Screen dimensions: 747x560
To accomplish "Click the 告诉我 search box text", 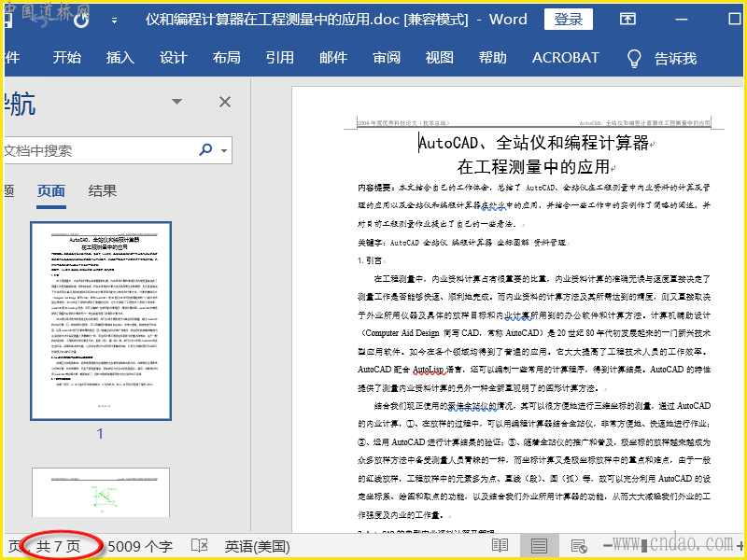I will tap(675, 59).
